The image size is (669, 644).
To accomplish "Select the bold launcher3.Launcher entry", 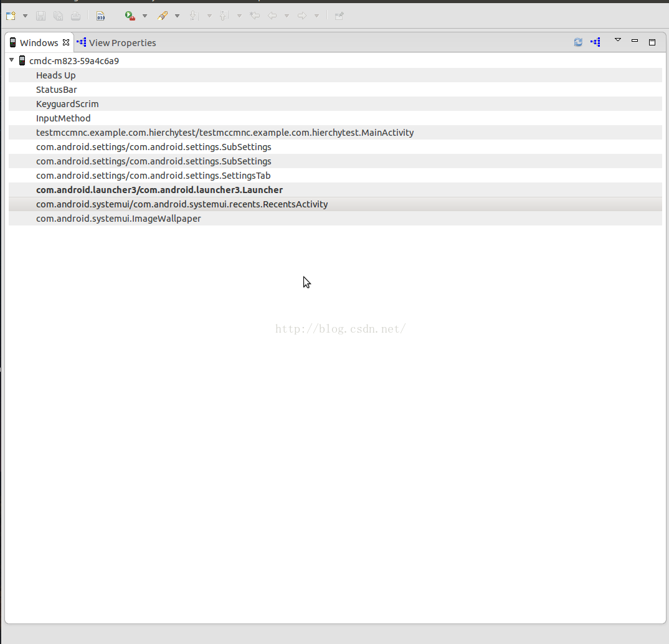I will [x=335, y=190].
